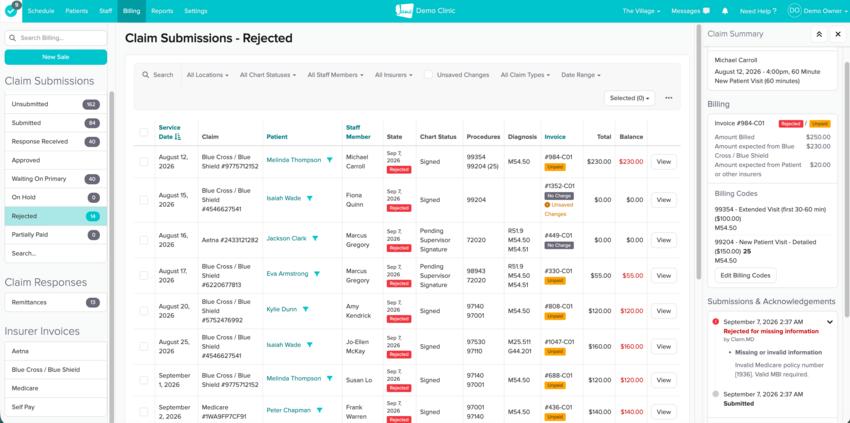
Task: Click the magnifier icon in Search Billing
Action: pyautogui.click(x=14, y=38)
